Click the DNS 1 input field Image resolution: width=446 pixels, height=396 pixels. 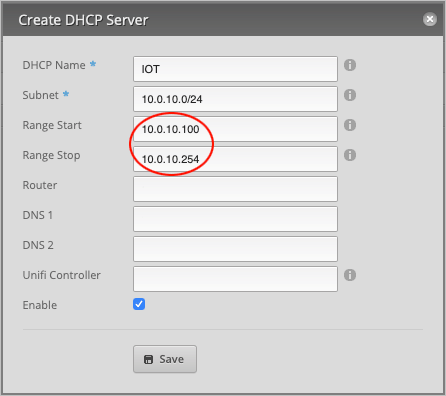pyautogui.click(x=235, y=219)
